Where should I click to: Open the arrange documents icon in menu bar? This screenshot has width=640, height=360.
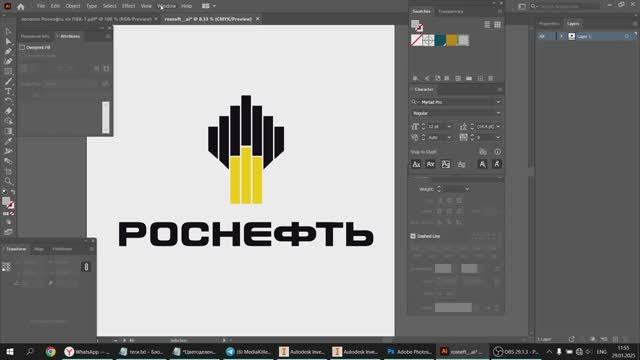pyautogui.click(x=206, y=6)
